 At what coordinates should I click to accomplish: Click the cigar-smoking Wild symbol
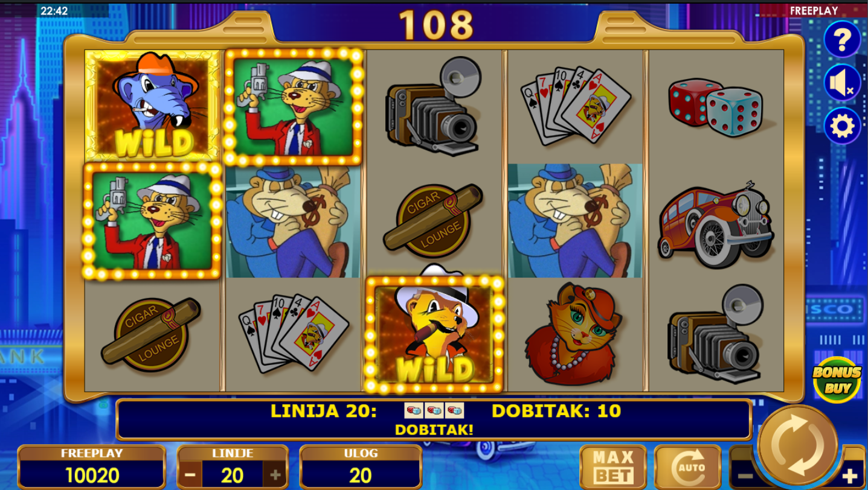point(434,334)
